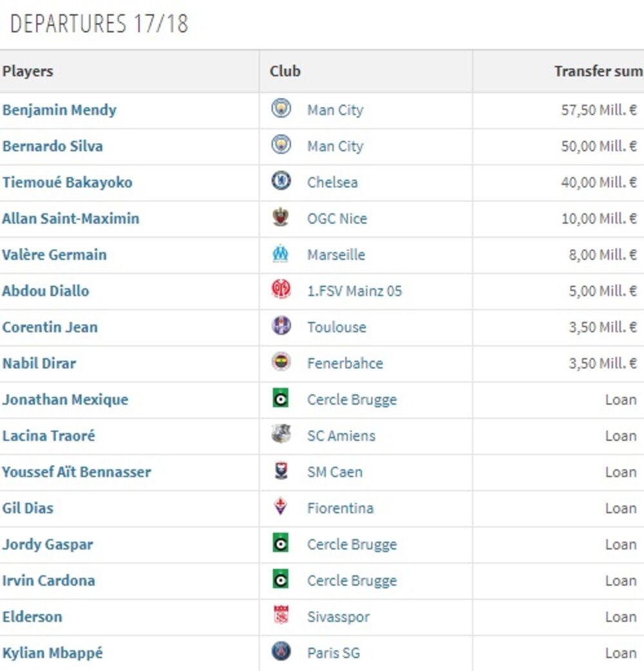
Task: Click the SC Amiens crest icon
Action: [x=281, y=435]
